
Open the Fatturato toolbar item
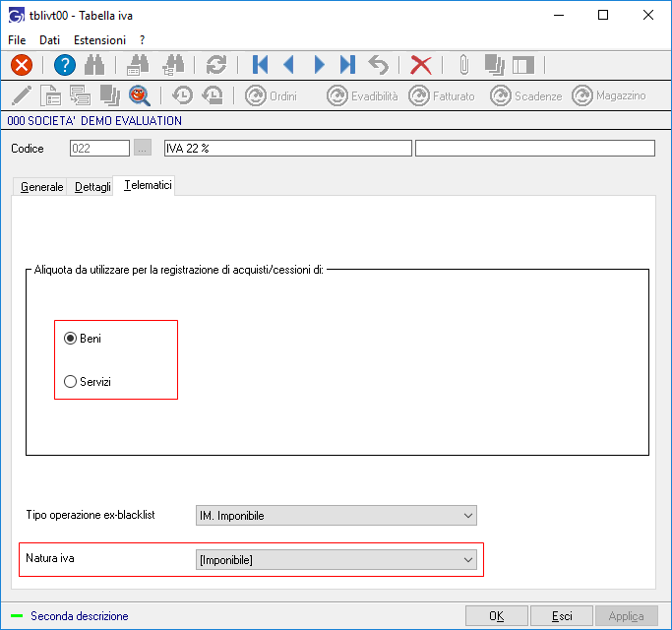click(442, 95)
